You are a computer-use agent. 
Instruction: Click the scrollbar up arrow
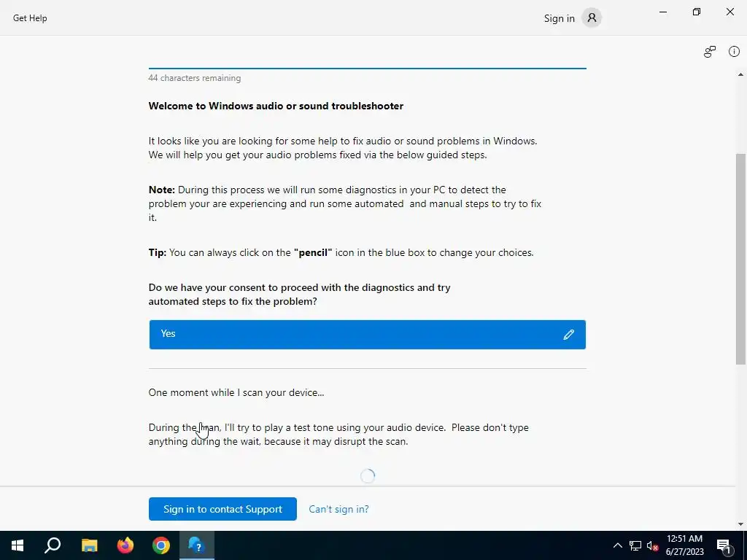[740, 75]
